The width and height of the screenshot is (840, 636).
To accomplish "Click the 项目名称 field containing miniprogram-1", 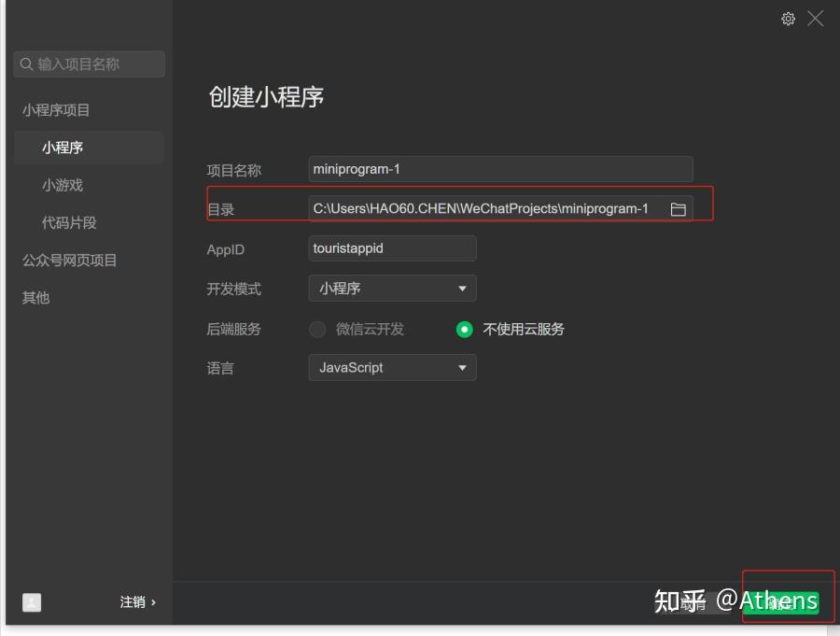I will coord(500,169).
